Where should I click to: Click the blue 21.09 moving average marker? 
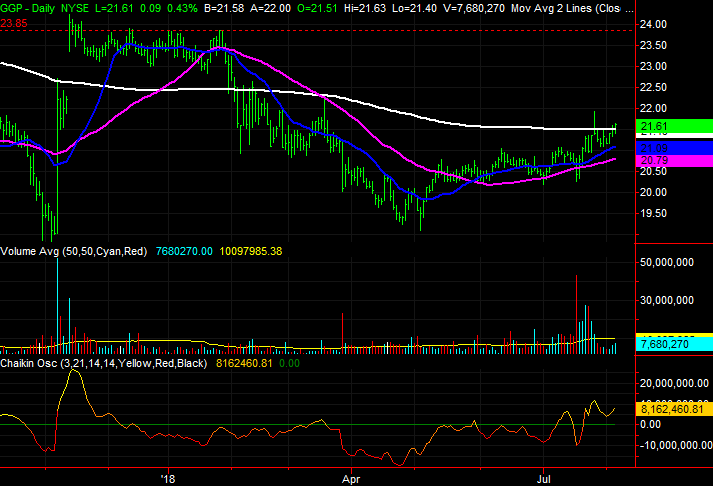674,148
